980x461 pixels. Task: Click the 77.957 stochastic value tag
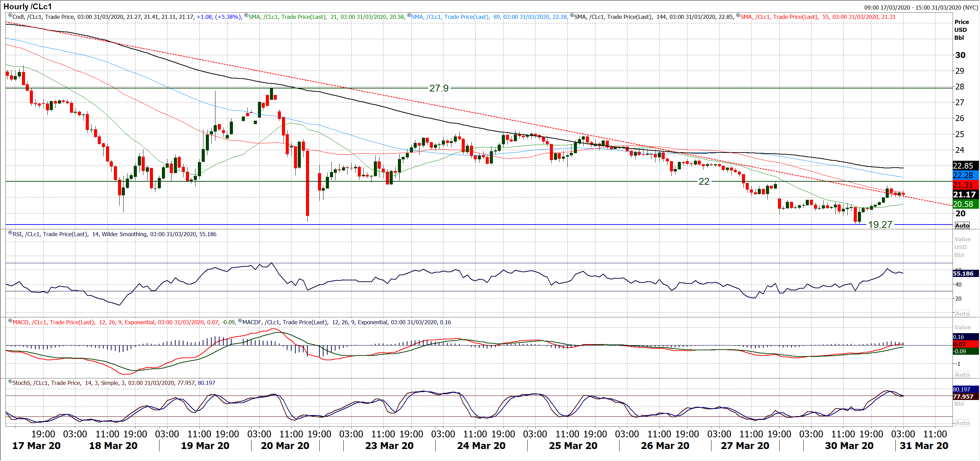pyautogui.click(x=965, y=397)
